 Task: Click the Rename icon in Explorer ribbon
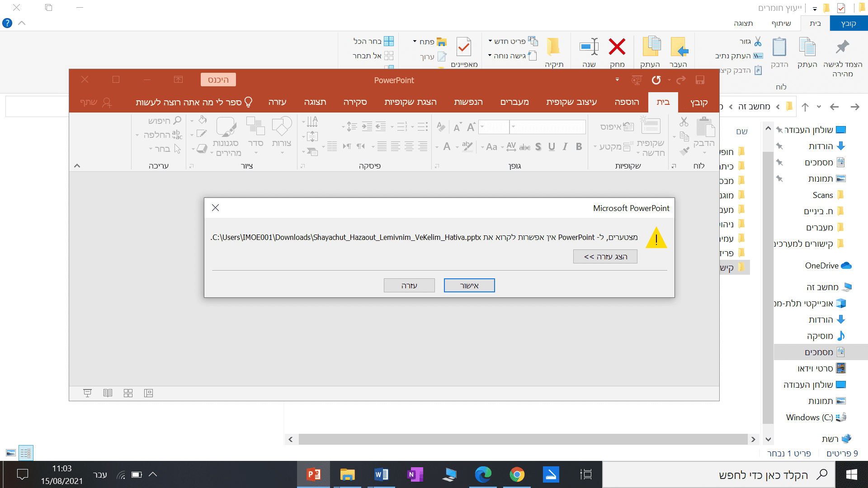tap(589, 47)
